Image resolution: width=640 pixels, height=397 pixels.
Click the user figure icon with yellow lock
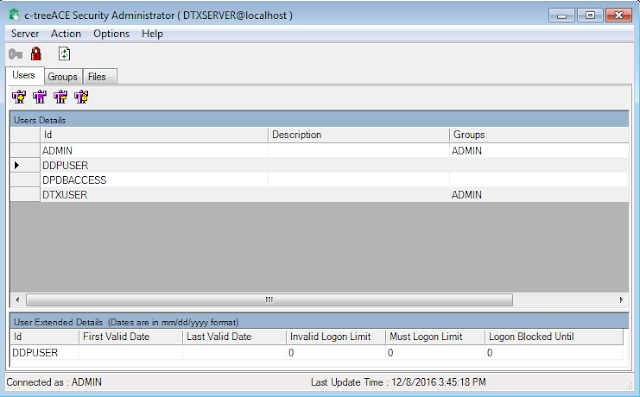81,97
